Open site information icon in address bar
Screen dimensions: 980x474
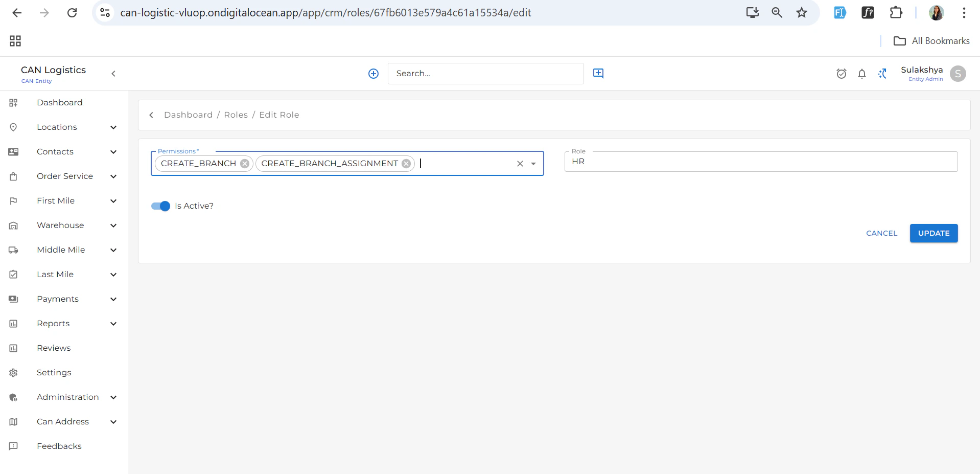[x=105, y=13]
